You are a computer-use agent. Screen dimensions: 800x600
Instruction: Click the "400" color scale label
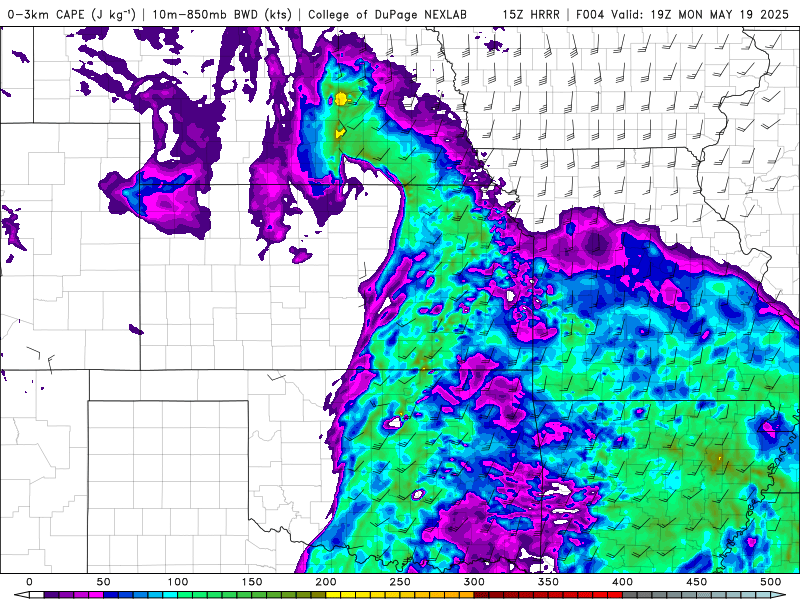click(x=622, y=582)
